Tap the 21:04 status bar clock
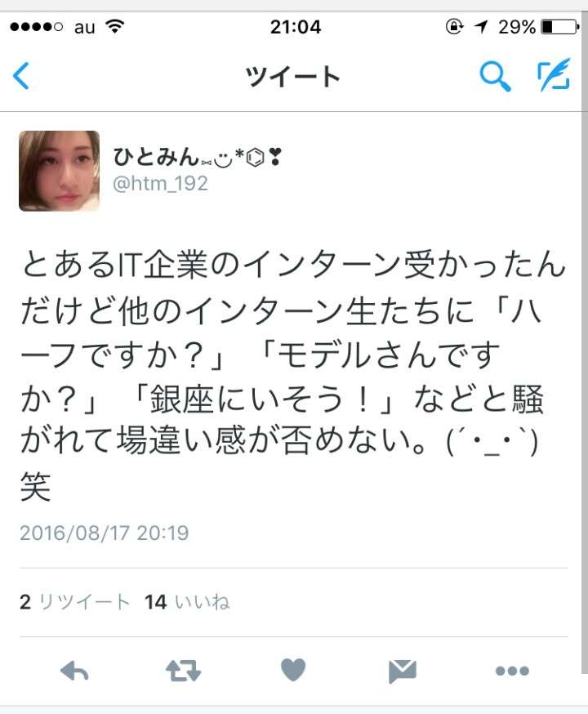 (x=296, y=27)
